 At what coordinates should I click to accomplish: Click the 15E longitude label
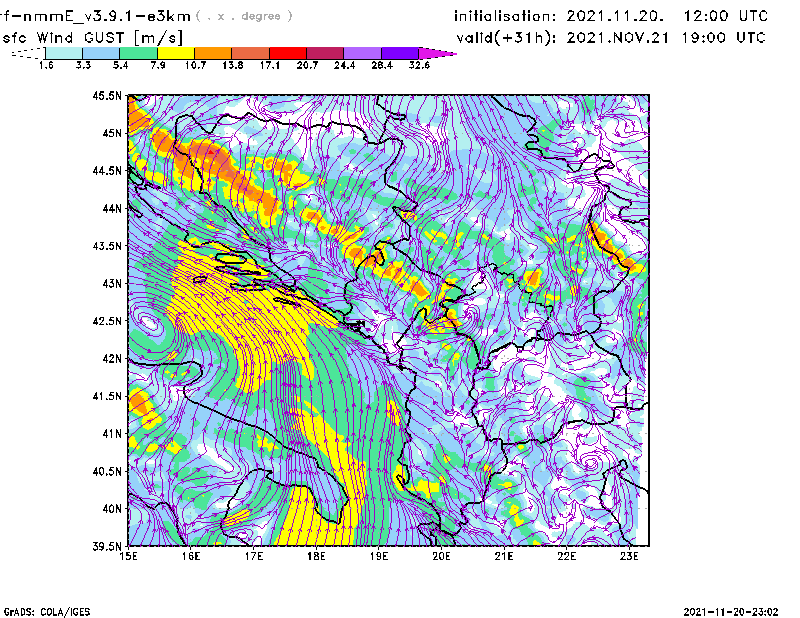(128, 556)
